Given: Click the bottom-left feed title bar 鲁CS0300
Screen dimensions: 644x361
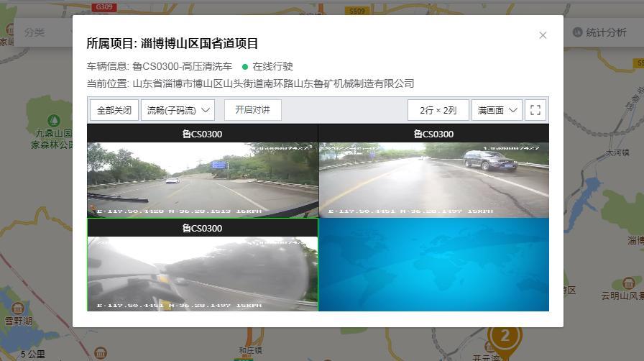Looking at the screenshot, I should coord(202,228).
